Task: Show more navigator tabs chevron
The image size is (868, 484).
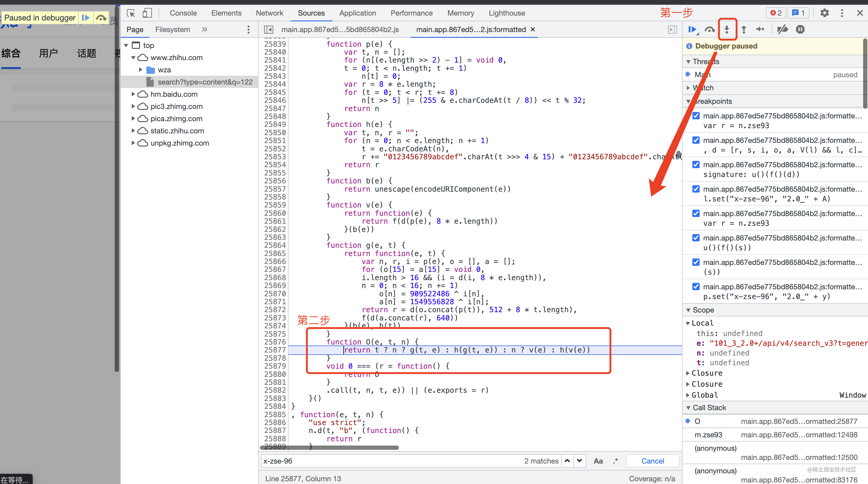Action: point(204,29)
